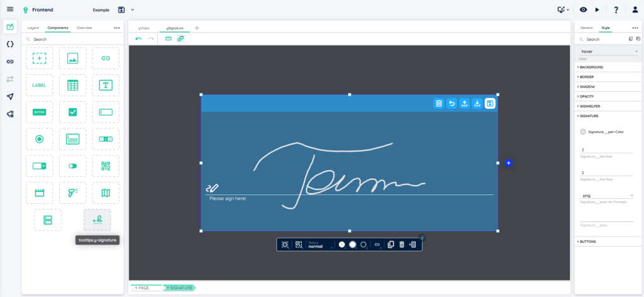Viewport: 644px width, 297px height.
Task: Add the video clapperboard component
Action: (40, 193)
